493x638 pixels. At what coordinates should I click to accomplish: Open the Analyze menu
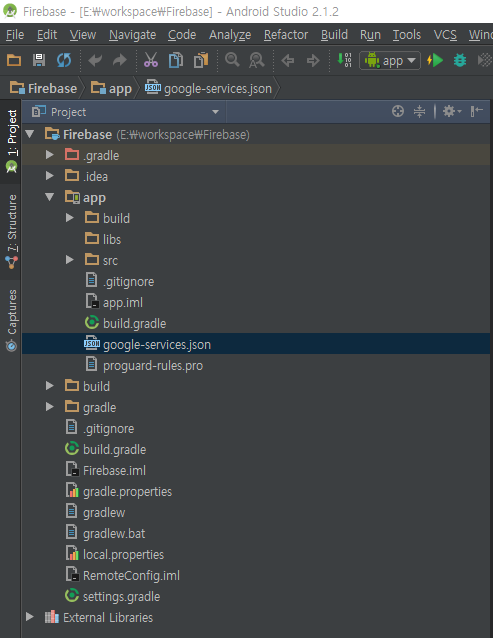[230, 35]
